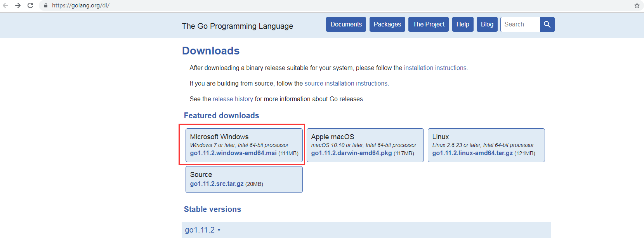The width and height of the screenshot is (644, 245).
Task: Open the Documents menu item
Action: [x=346, y=24]
